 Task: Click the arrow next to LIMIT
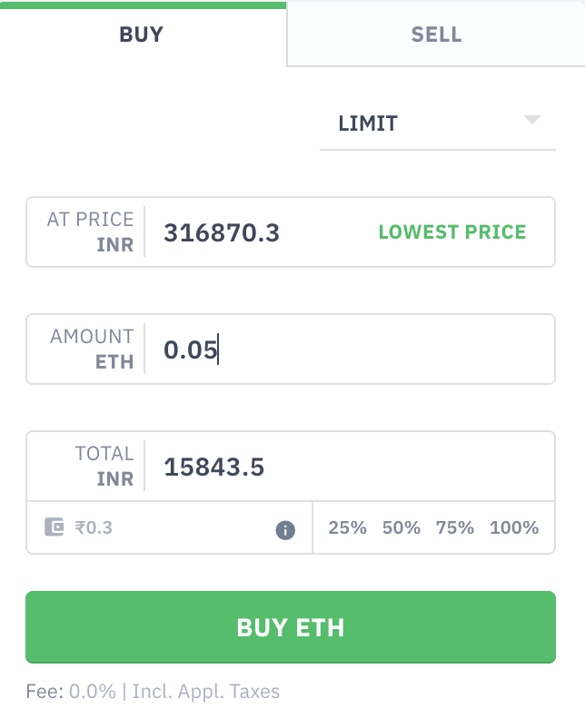coord(532,121)
